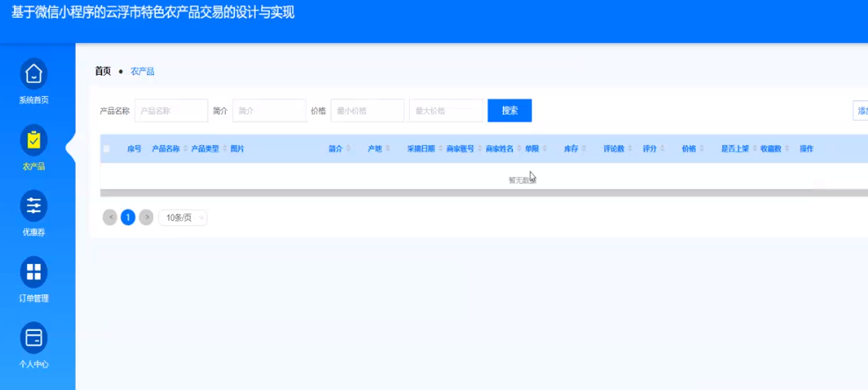This screenshot has height=390, width=868.
Task: Sort table by 库存 column arrows
Action: coord(584,149)
